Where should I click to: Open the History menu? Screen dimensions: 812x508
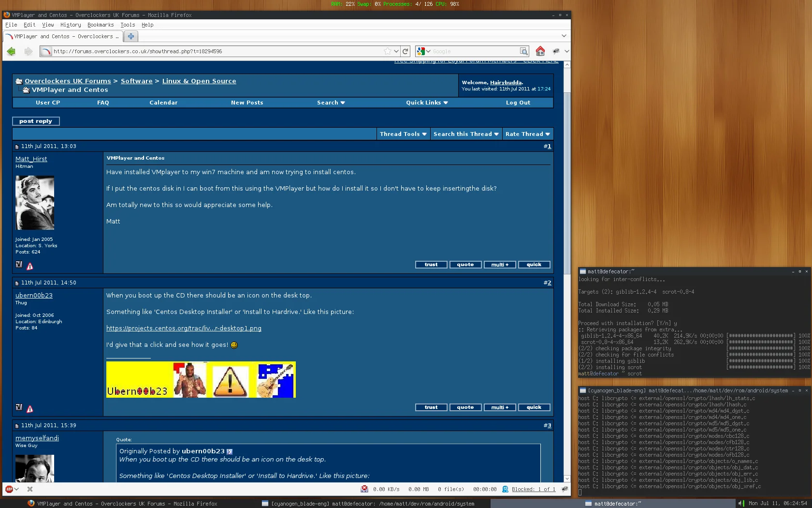pyautogui.click(x=71, y=25)
